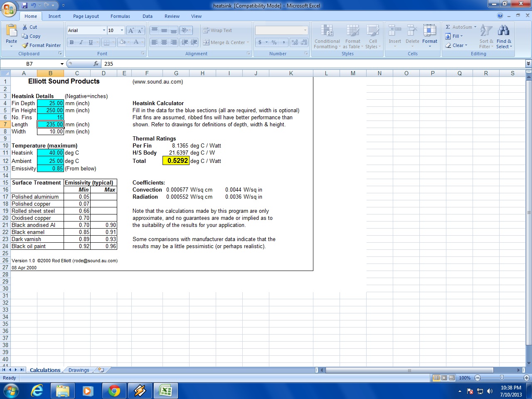Click the Fill button in Editing

(x=454, y=36)
